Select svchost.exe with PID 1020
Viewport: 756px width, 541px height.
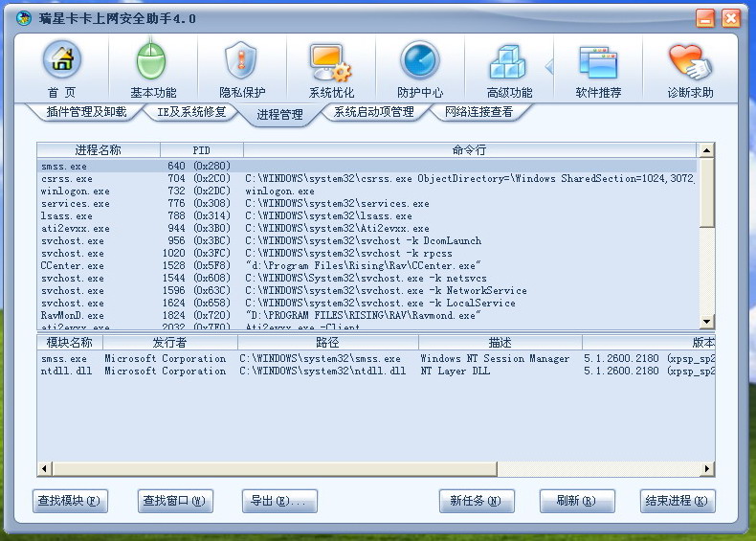367,254
